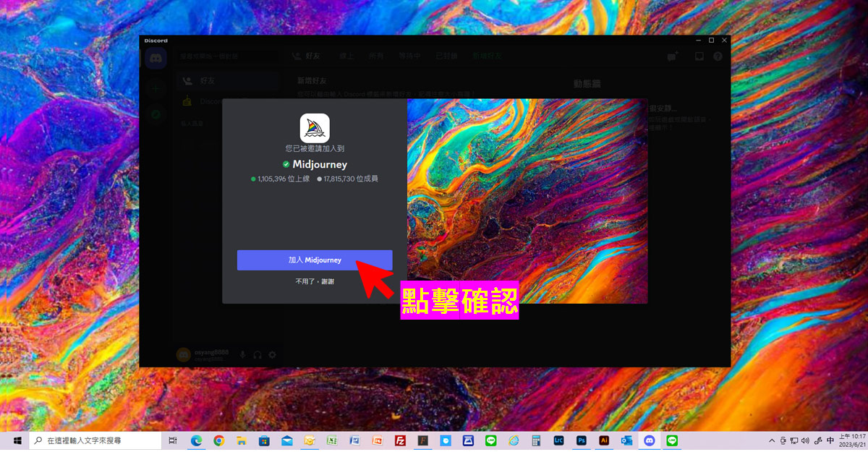Launch Microsoft Edge from the taskbar

click(x=196, y=440)
